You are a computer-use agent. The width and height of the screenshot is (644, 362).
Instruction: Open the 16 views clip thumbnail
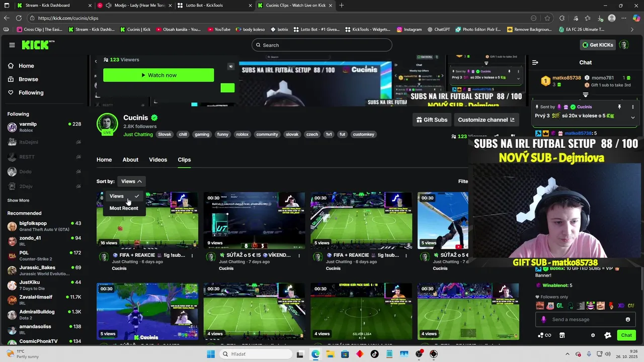147,220
